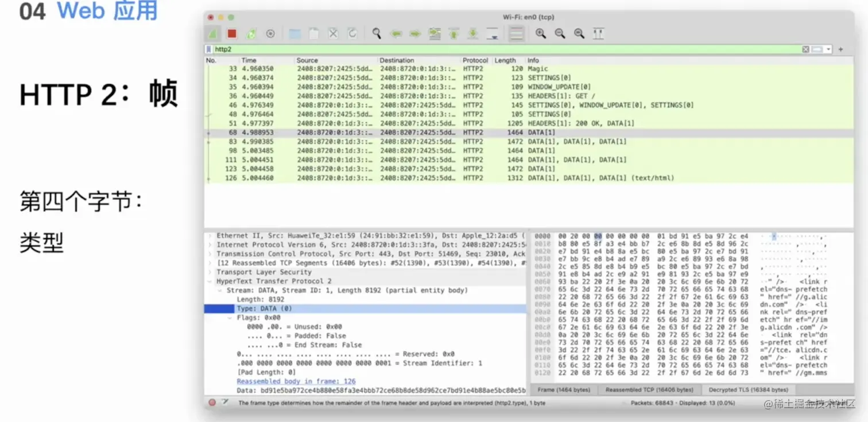868x422 pixels.
Task: Click the capture file properties pencil icon
Action: pyautogui.click(x=226, y=403)
